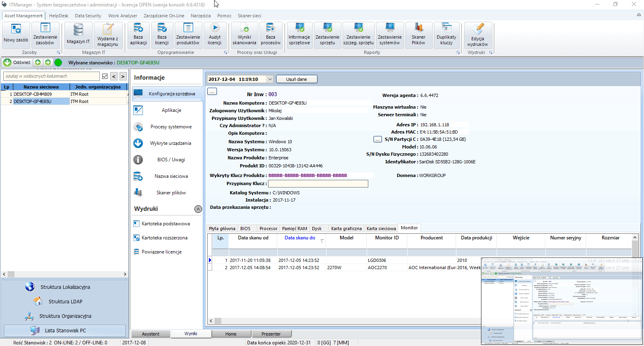Switch to the Data Security ribbon tab
This screenshot has height=346, width=644.
tap(88, 16)
